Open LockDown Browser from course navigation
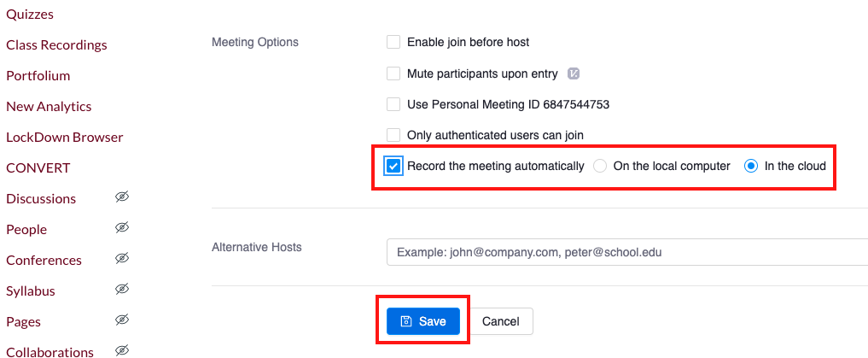The image size is (868, 358). pos(65,137)
